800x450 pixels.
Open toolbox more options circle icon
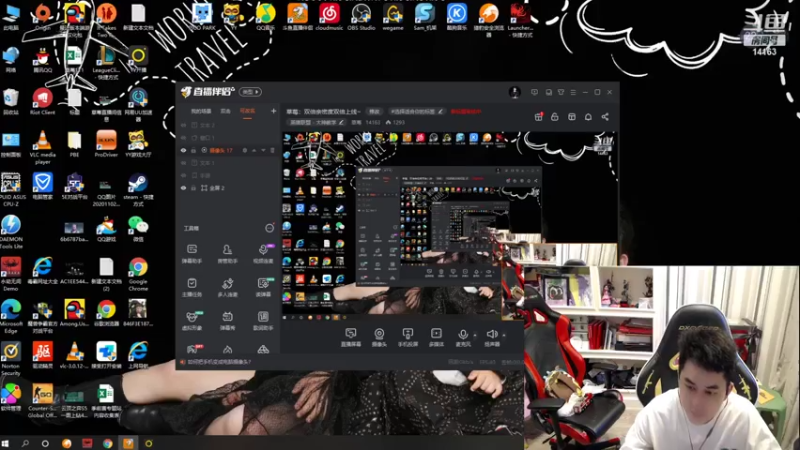click(x=269, y=228)
